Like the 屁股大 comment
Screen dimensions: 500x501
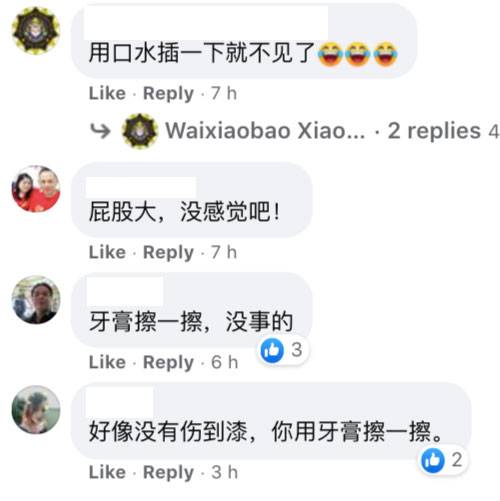click(x=107, y=252)
